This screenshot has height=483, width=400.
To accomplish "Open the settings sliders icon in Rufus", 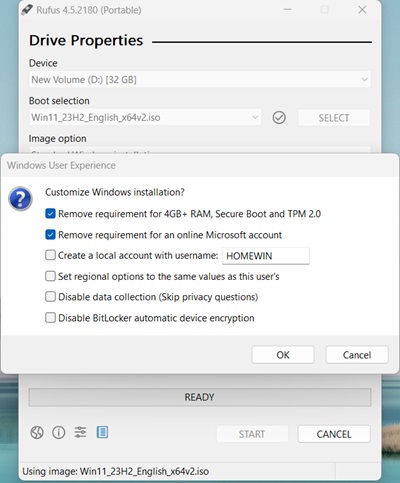I will click(80, 432).
